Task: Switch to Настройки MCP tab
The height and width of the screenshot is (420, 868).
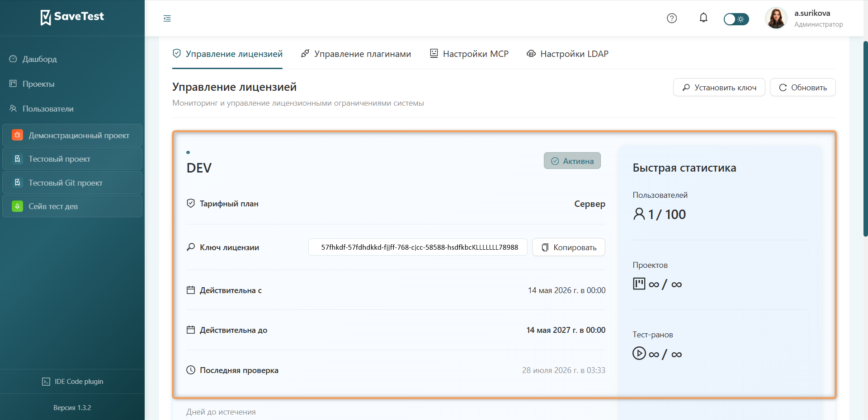Action: coord(469,54)
